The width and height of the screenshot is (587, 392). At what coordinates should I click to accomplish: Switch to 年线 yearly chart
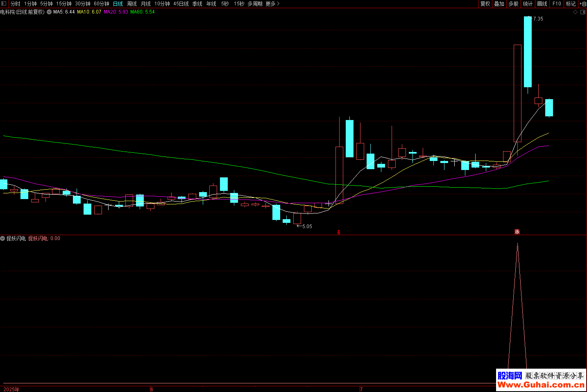(211, 4)
